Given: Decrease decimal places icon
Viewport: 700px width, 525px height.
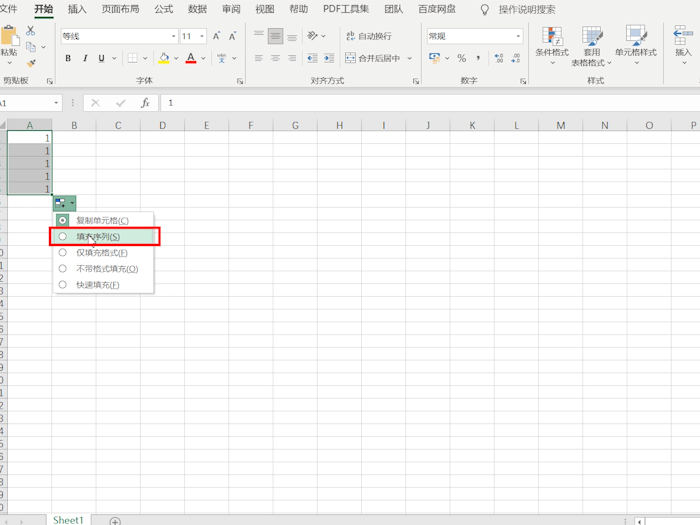Looking at the screenshot, I should tap(516, 58).
